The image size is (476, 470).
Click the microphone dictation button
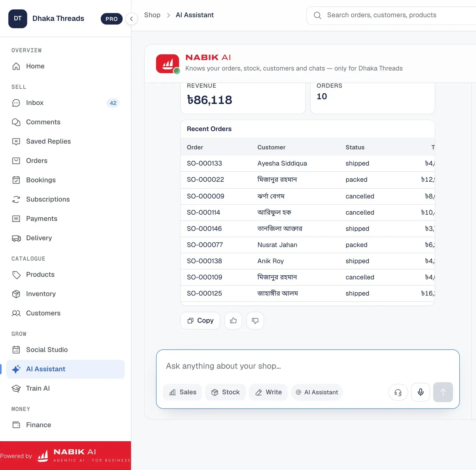(421, 392)
